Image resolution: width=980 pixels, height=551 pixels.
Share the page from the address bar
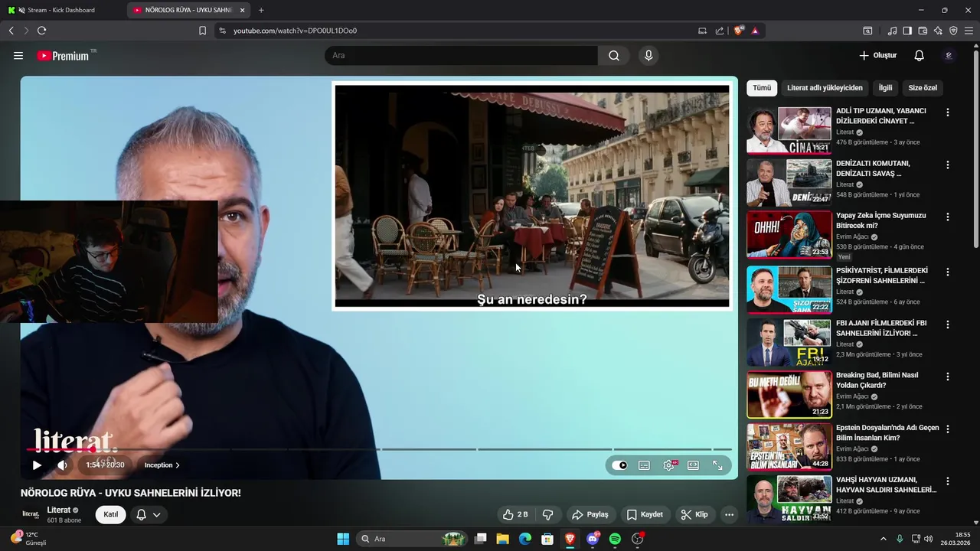tap(720, 31)
